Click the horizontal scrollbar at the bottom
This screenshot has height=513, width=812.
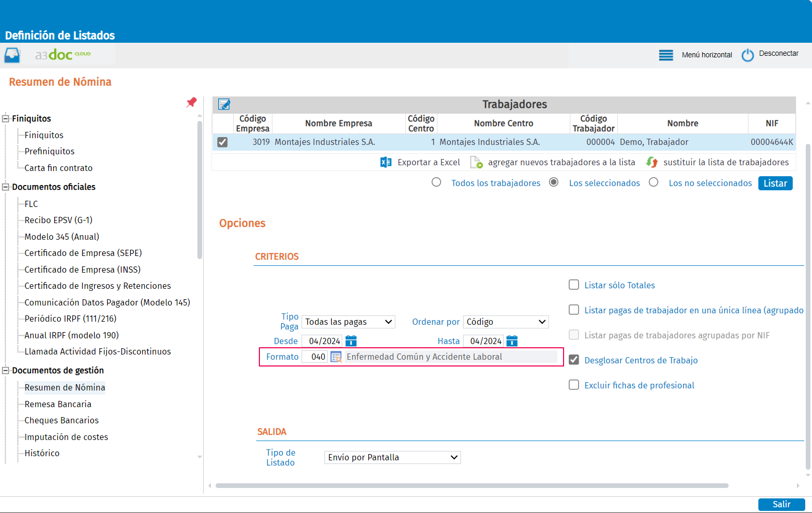[472, 485]
